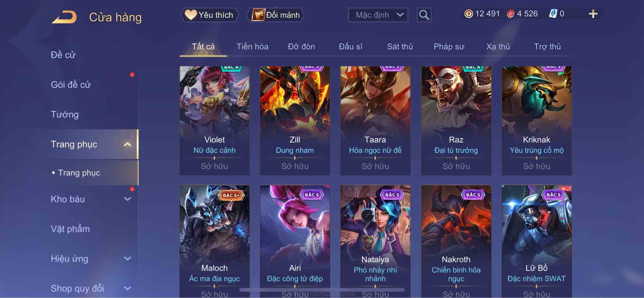The width and height of the screenshot is (644, 298).
Task: Go to Gói đề cử menu
Action: (71, 85)
